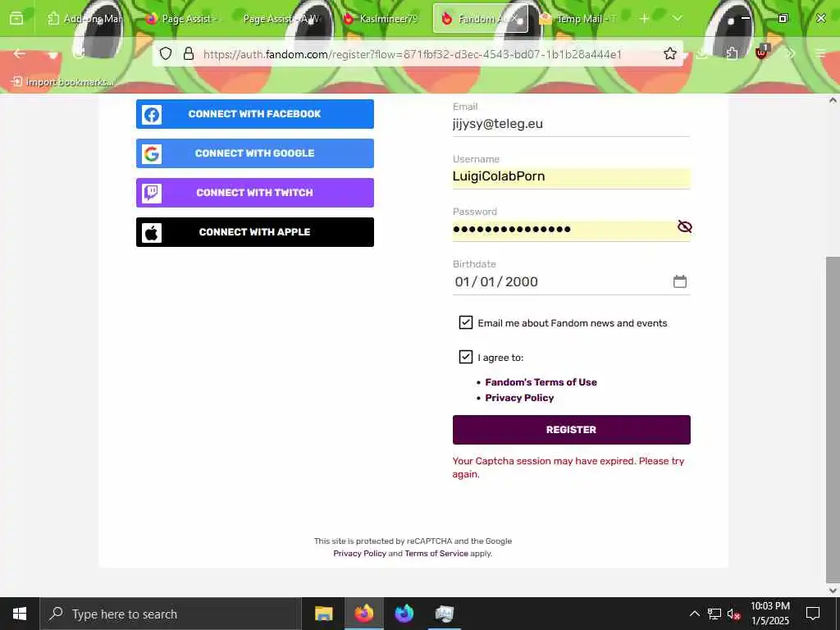Close the Fandom tab
The image size is (840, 630).
(x=515, y=19)
